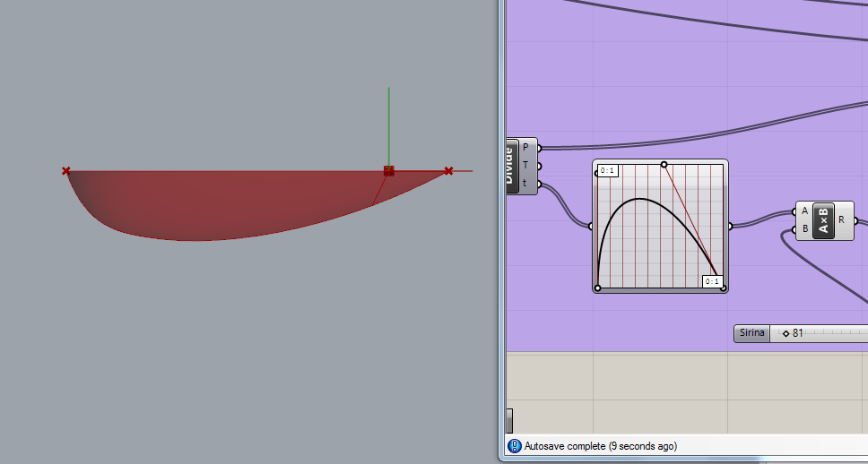Image resolution: width=868 pixels, height=464 pixels.
Task: Click the graph mapper output port
Action: click(x=730, y=226)
